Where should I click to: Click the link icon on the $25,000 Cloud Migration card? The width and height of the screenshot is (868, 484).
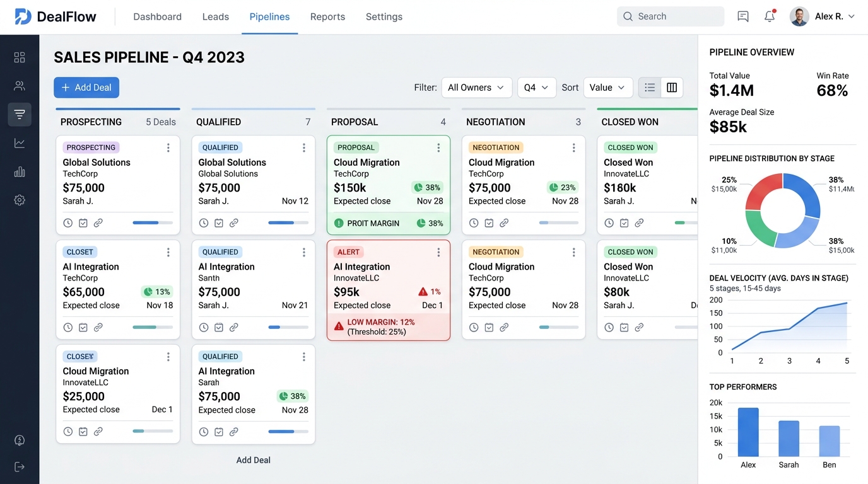coord(98,432)
